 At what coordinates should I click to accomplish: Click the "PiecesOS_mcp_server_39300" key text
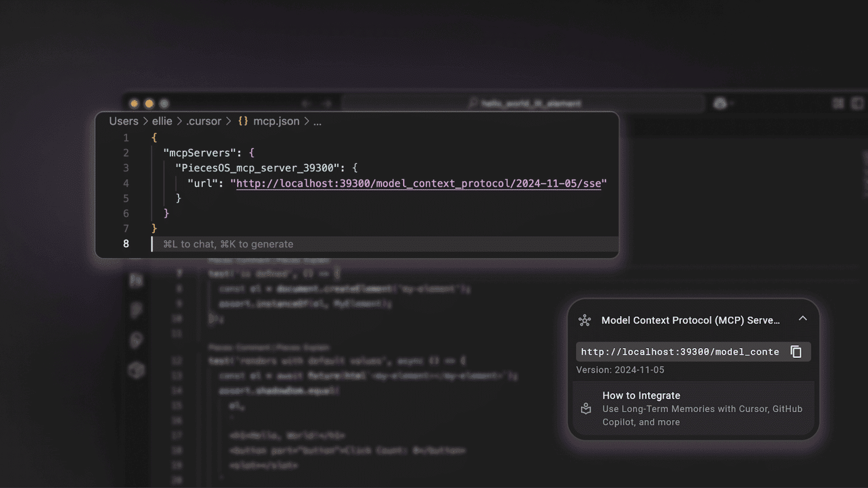[x=257, y=168]
